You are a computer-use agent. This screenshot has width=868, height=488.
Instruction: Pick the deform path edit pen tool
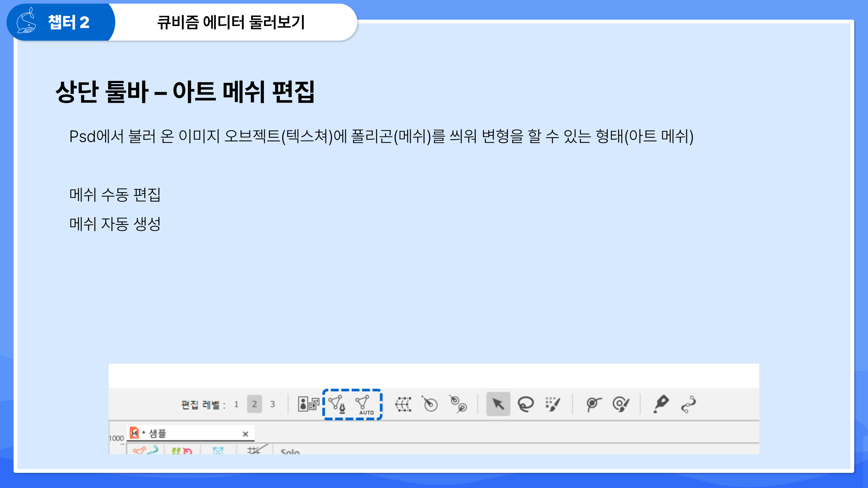tap(661, 404)
